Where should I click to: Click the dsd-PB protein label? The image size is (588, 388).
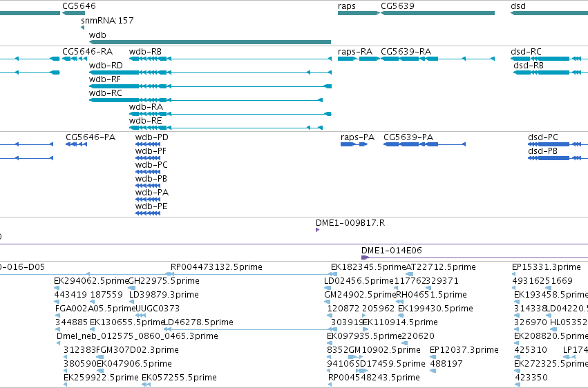542,151
